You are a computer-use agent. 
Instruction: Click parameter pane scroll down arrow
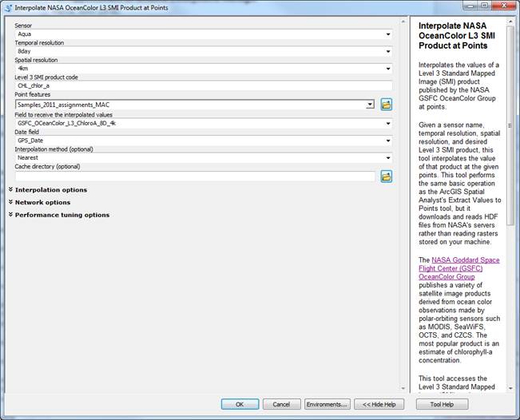(x=403, y=388)
